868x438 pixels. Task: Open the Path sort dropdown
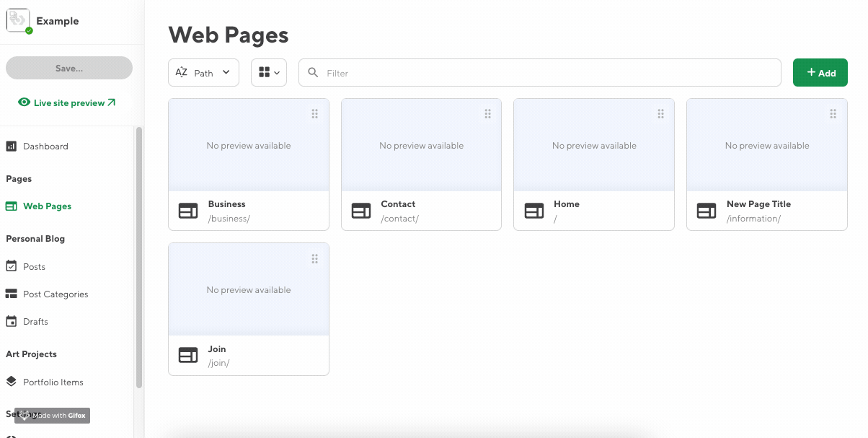tap(203, 73)
